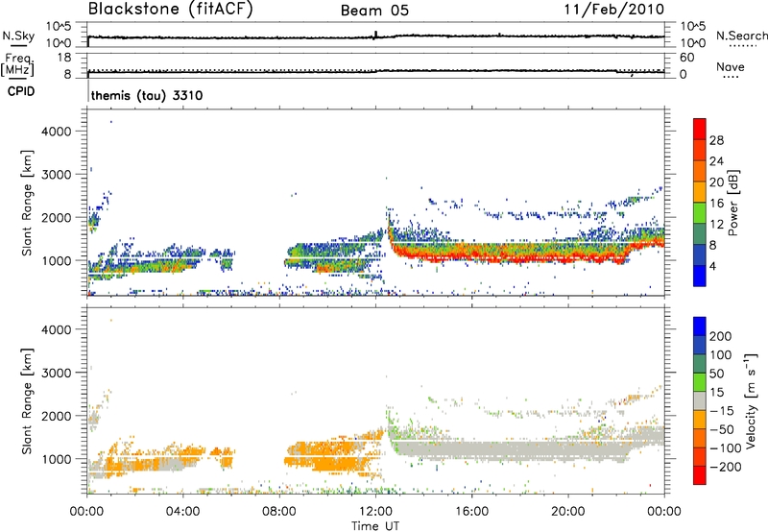Select the "3000" tick on the velocity panel
The width and height of the screenshot is (768, 532).
(x=56, y=373)
